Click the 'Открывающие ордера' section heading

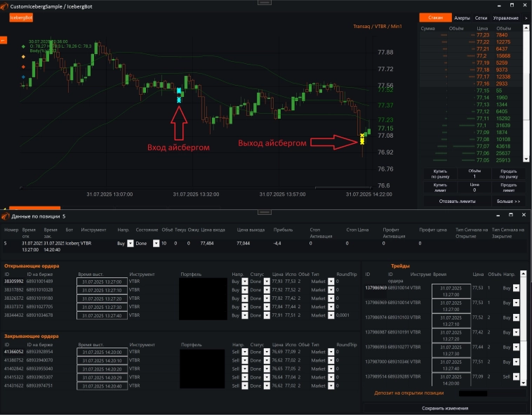(x=32, y=265)
